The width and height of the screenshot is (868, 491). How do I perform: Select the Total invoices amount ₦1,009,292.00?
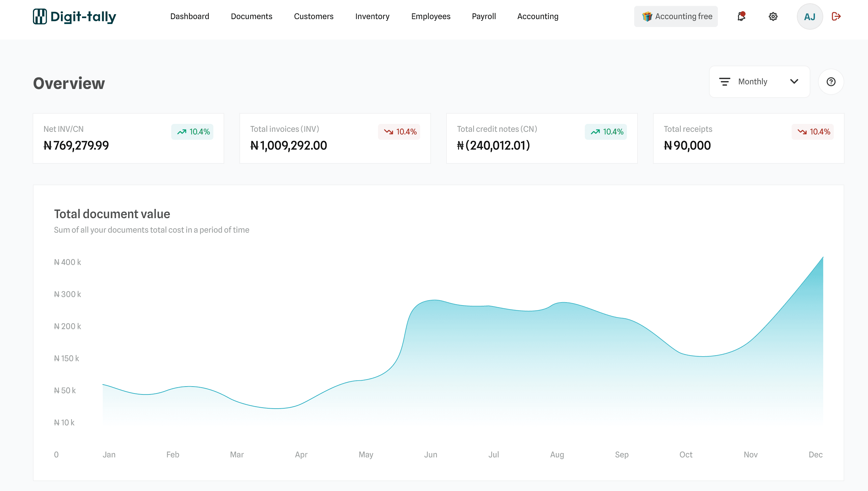288,145
